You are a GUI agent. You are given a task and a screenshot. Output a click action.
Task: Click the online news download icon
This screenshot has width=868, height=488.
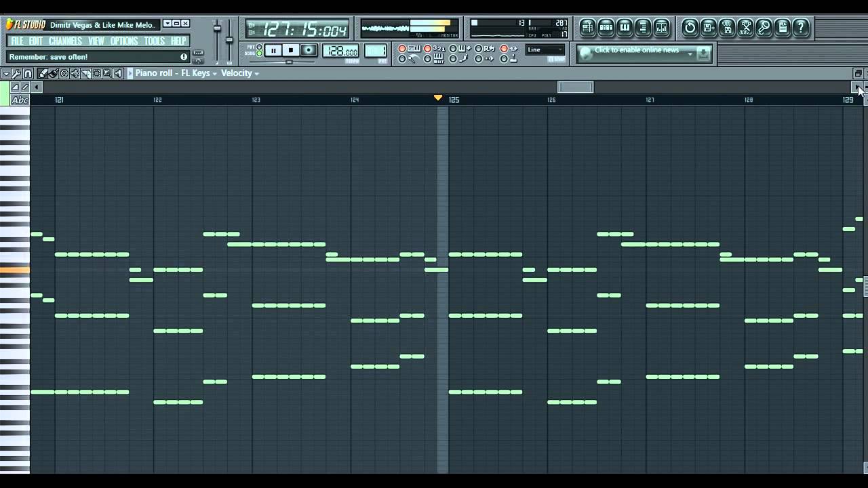click(703, 53)
